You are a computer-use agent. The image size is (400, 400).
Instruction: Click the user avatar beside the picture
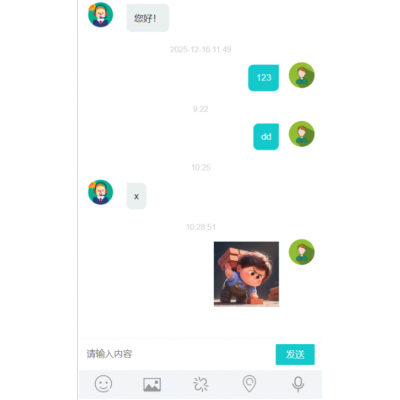pos(302,252)
